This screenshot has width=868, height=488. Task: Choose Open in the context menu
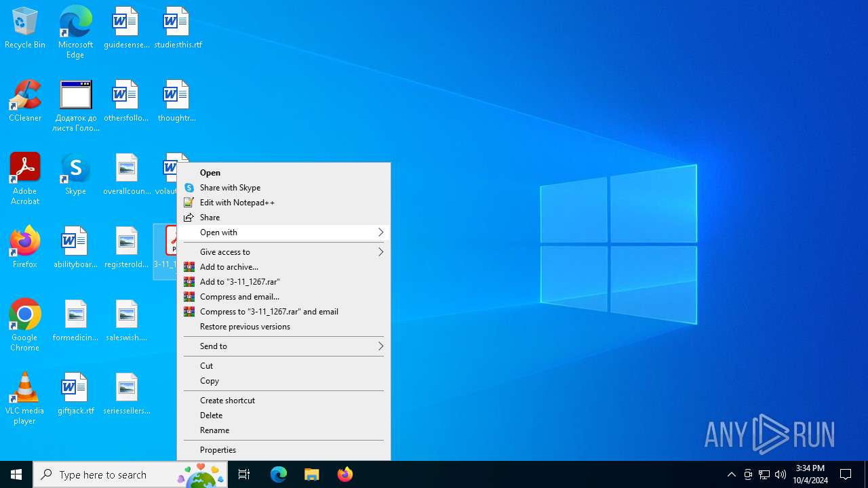click(283, 173)
